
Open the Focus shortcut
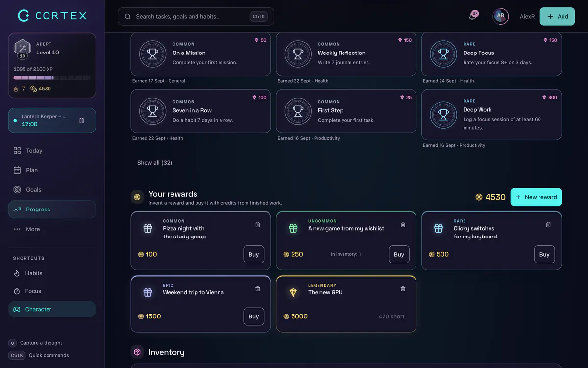pos(52,291)
